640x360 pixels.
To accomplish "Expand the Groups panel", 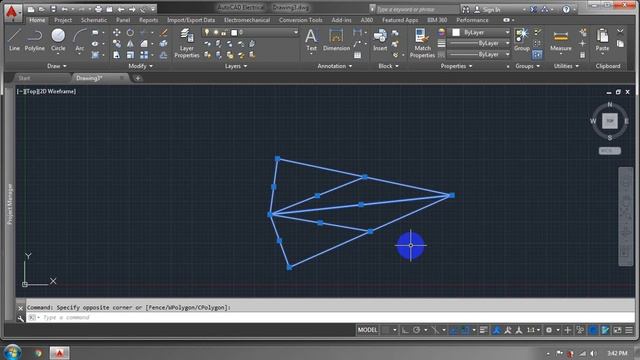I will click(x=527, y=66).
